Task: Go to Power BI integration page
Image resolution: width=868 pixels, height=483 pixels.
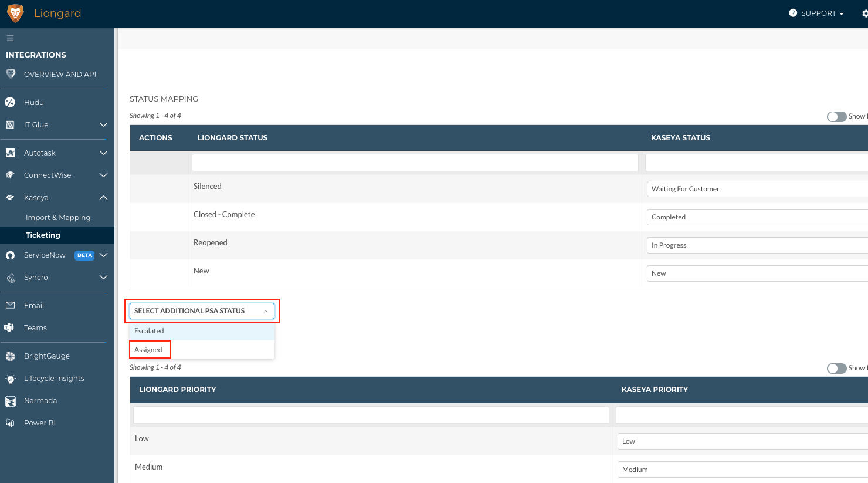Action: click(x=40, y=423)
